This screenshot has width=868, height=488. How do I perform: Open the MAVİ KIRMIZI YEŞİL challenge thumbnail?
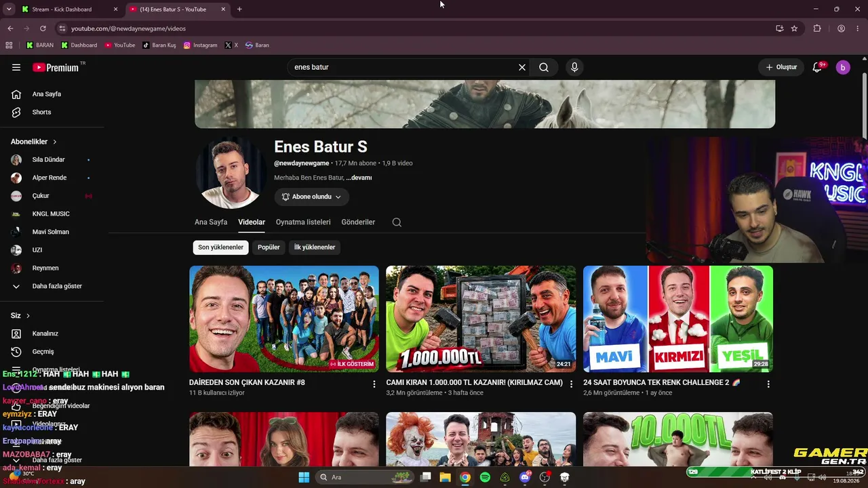(x=678, y=319)
